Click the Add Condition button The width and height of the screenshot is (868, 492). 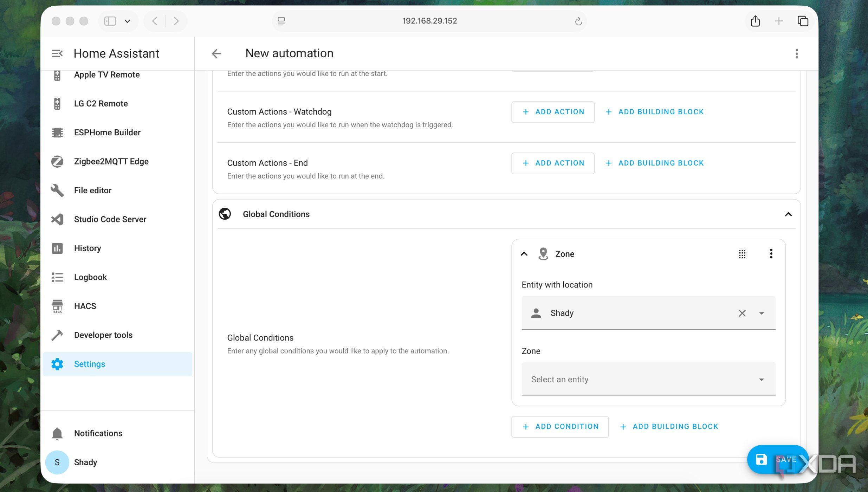pyautogui.click(x=560, y=427)
